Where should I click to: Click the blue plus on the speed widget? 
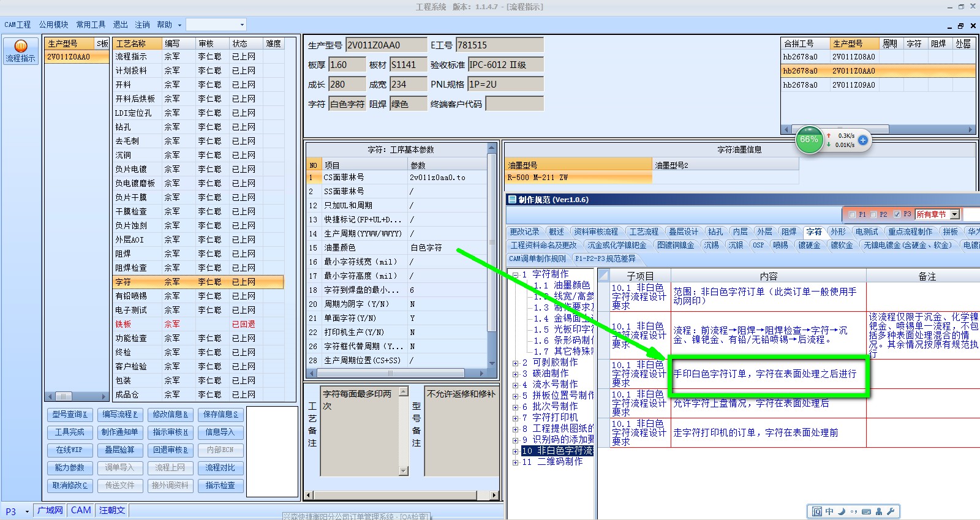point(863,140)
